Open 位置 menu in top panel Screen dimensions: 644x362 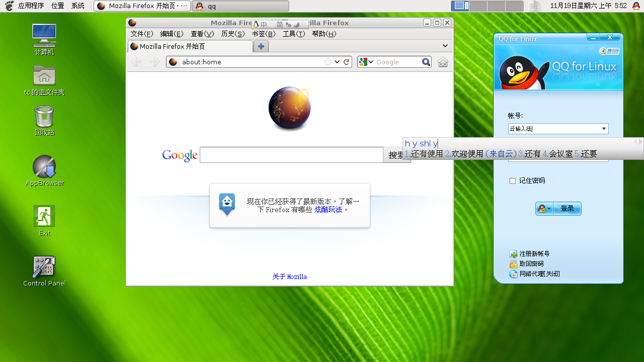58,6
